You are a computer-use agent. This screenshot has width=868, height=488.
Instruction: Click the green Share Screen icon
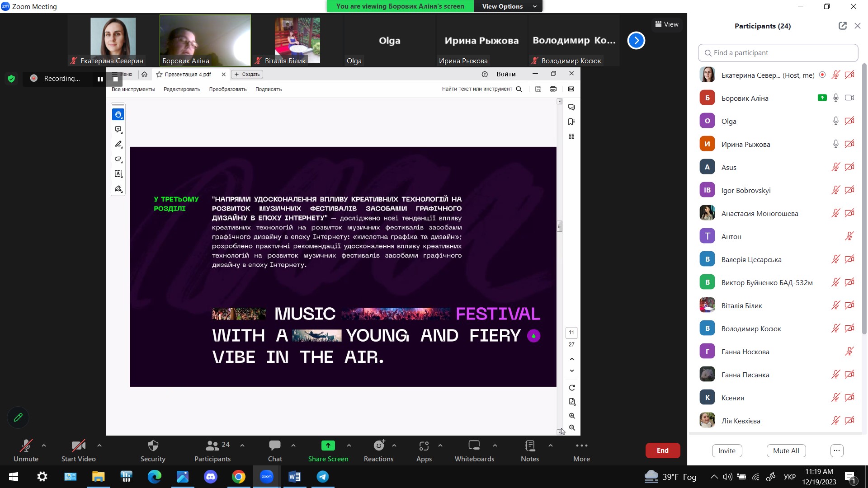click(328, 446)
